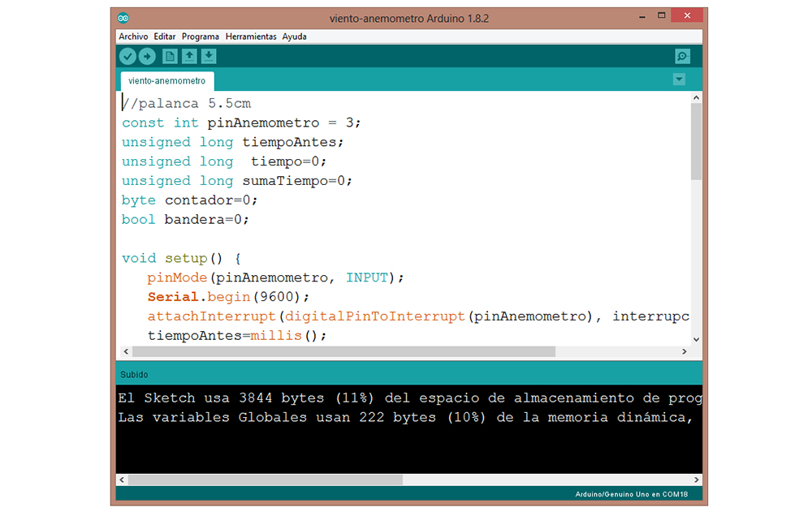Click the Upload arrow icon
The width and height of the screenshot is (812, 516).
coord(147,56)
